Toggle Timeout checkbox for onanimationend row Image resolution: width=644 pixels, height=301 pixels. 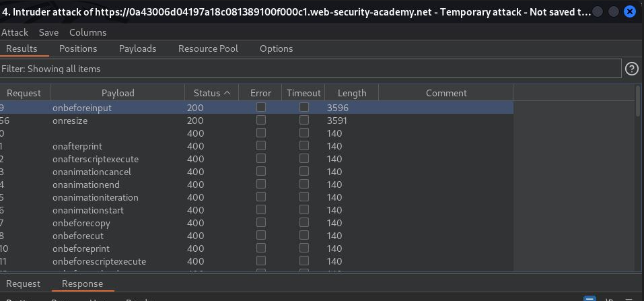pyautogui.click(x=304, y=185)
